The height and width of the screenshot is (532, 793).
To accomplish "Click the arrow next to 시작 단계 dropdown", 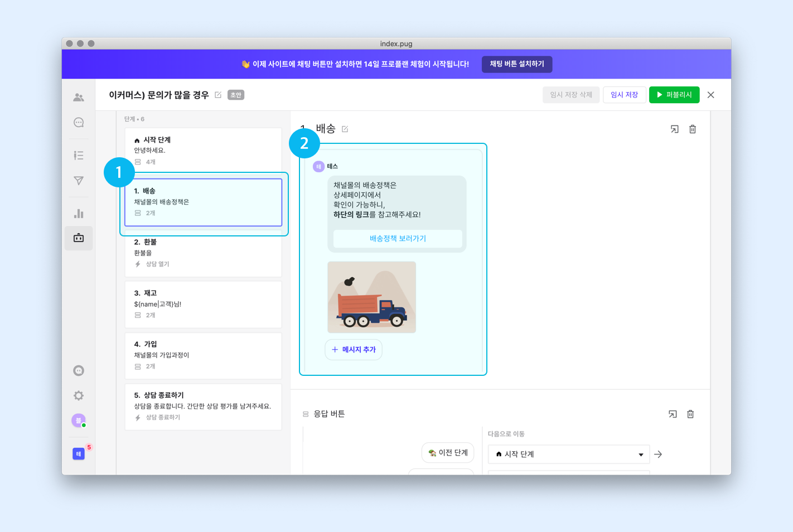I will (x=658, y=454).
